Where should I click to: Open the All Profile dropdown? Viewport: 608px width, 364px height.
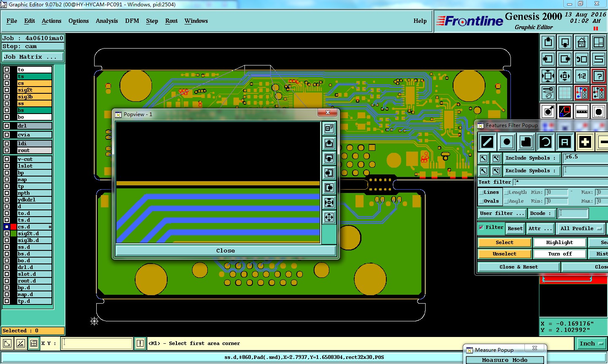(x=581, y=228)
